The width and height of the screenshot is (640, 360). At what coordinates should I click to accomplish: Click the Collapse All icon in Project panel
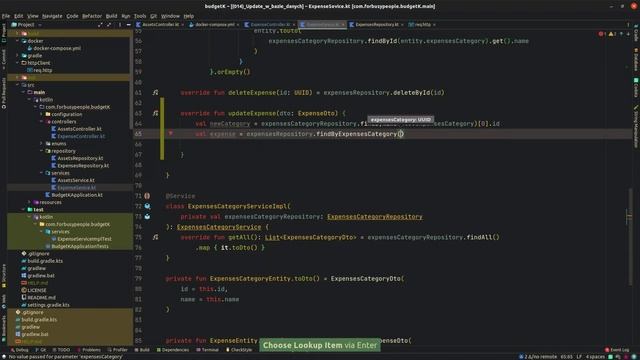(109, 25)
